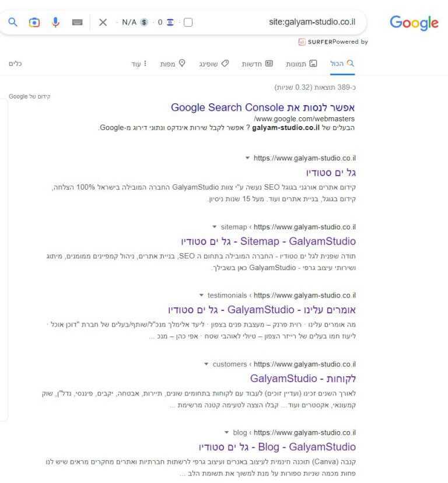Click the dollar sign N/A cost icon
Viewport: 448px width, 483px height.
point(144,22)
